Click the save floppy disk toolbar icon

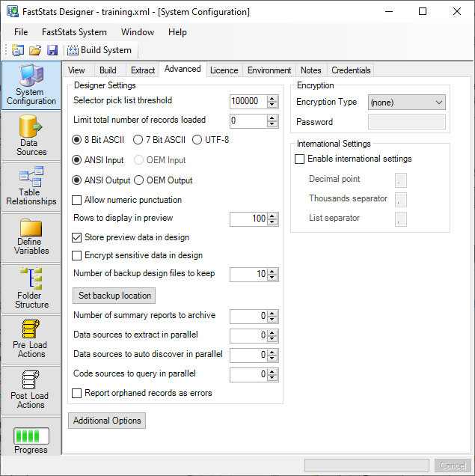pyautogui.click(x=52, y=50)
